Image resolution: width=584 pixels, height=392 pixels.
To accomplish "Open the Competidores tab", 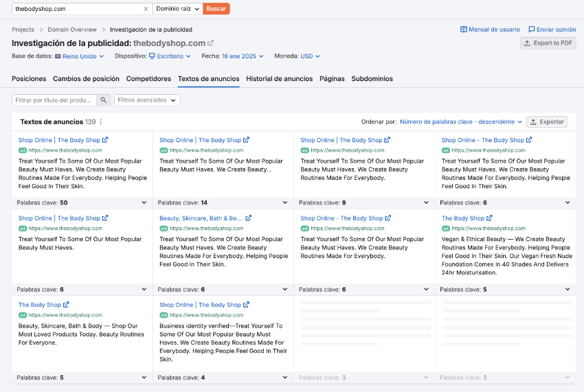I will pyautogui.click(x=148, y=79).
